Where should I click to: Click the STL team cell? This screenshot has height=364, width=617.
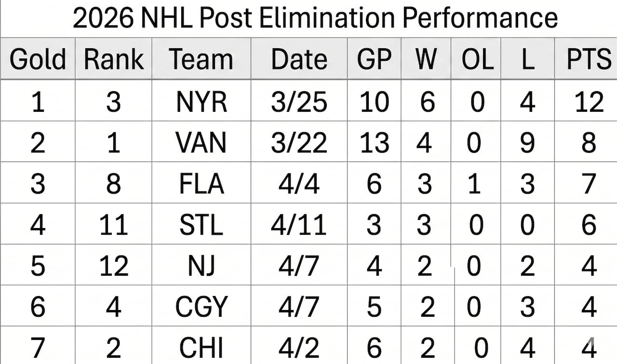pyautogui.click(x=201, y=225)
